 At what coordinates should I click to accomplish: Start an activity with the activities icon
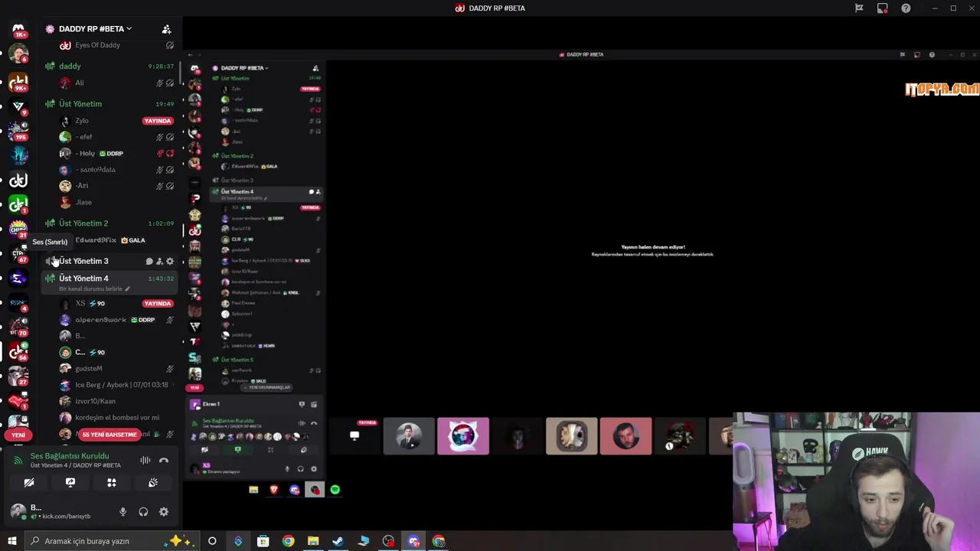click(112, 483)
